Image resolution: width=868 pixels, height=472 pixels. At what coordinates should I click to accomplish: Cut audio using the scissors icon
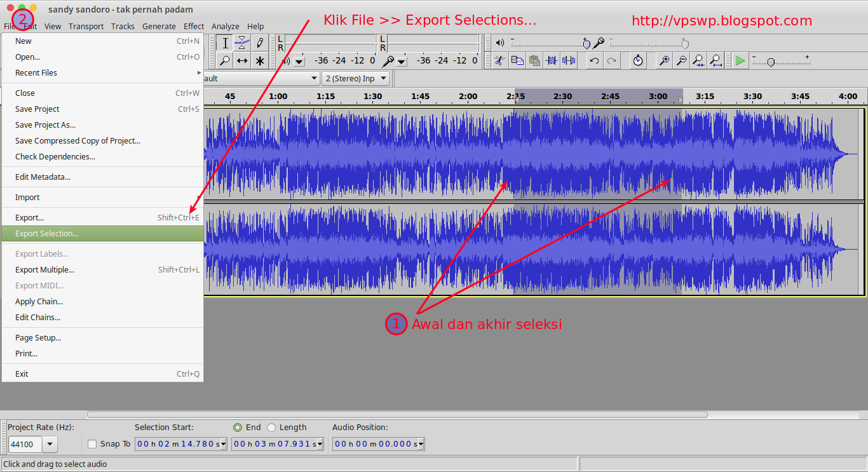499,60
